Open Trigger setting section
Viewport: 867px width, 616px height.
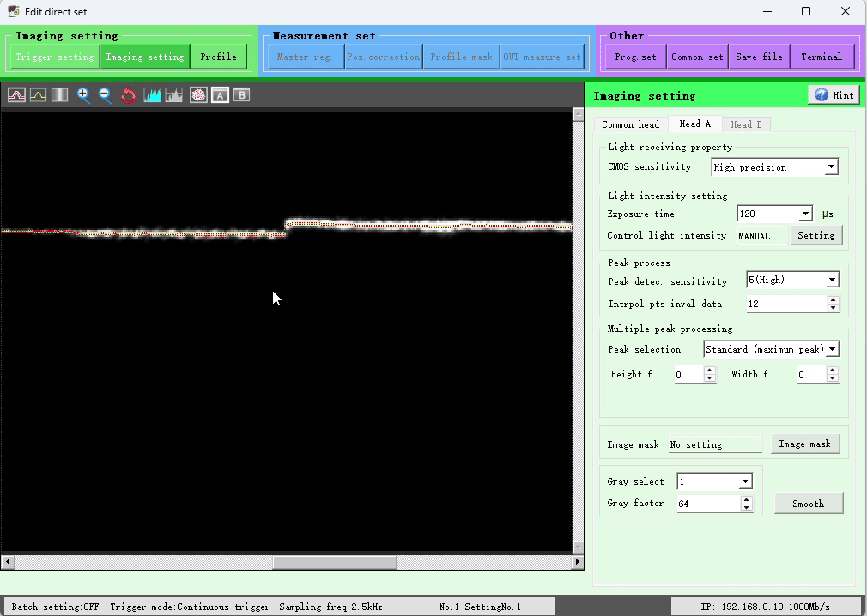click(55, 57)
